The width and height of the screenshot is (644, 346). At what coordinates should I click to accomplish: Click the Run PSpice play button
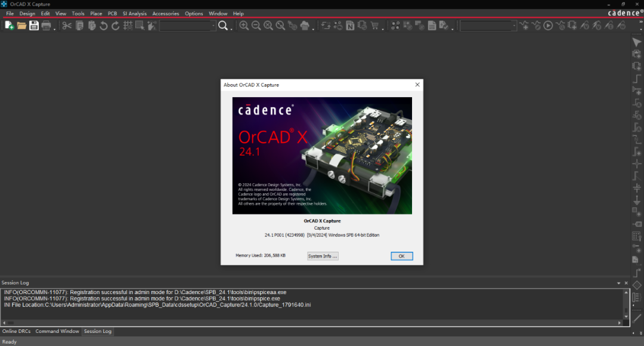pos(547,26)
